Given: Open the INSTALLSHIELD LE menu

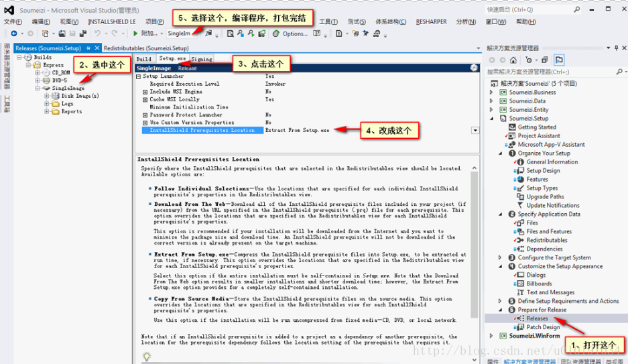Looking at the screenshot, I should 112,21.
